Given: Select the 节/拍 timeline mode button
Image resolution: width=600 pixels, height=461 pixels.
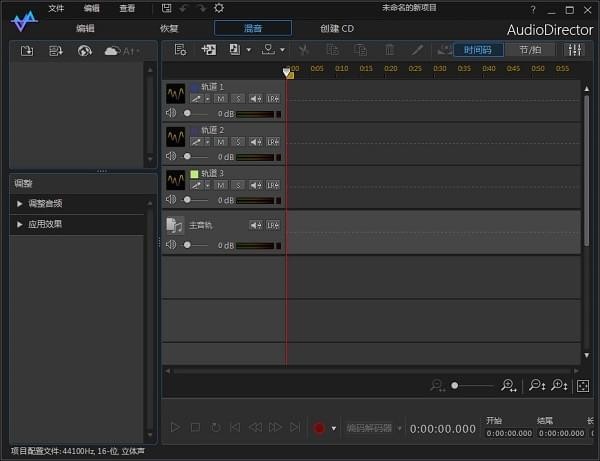Looking at the screenshot, I should click(x=530, y=49).
